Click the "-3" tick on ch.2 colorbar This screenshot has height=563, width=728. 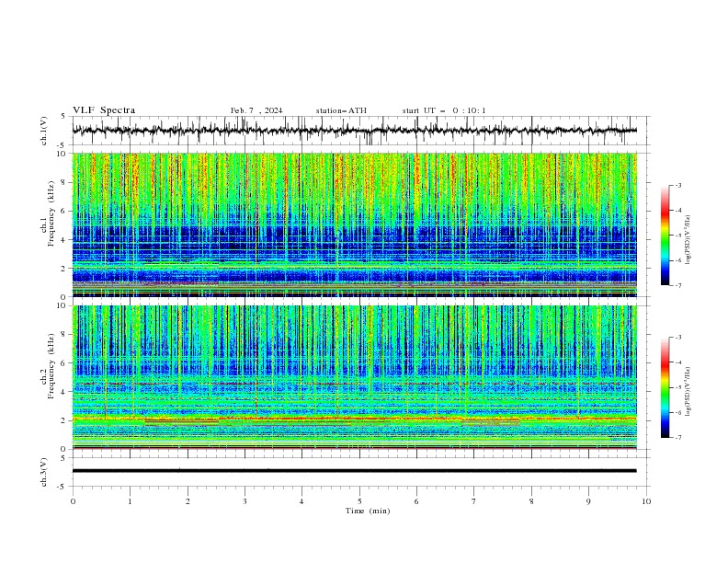(677, 338)
